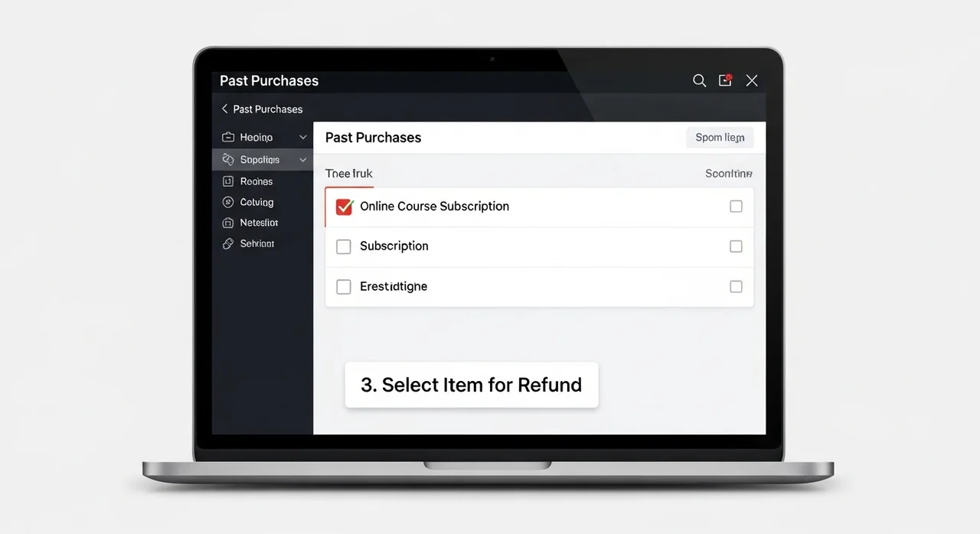Viewport: 980px width, 534px height.
Task: Open the notification icon with red dot
Action: point(724,80)
